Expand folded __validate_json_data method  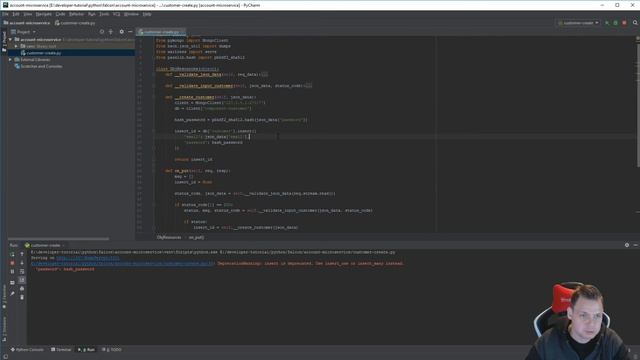click(x=264, y=74)
